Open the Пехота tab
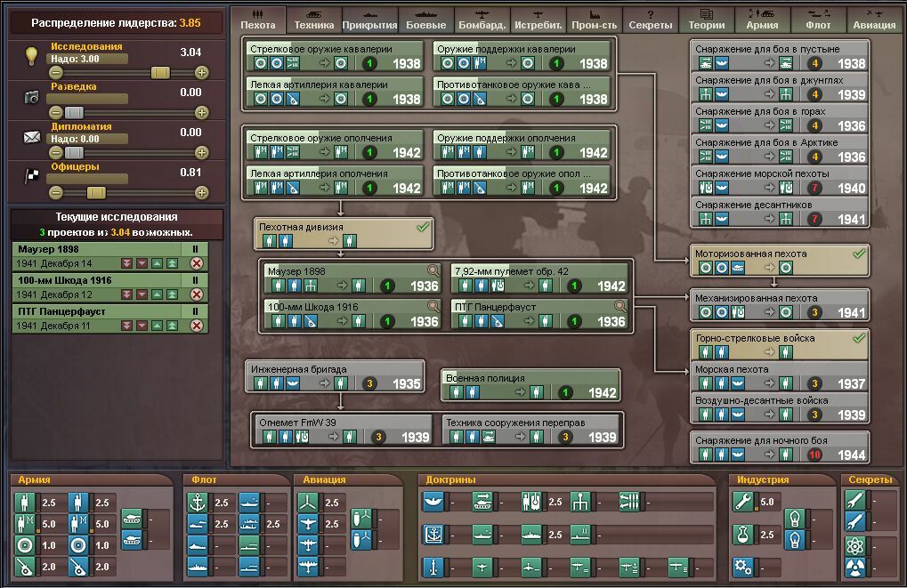The width and height of the screenshot is (907, 588). pos(258,20)
